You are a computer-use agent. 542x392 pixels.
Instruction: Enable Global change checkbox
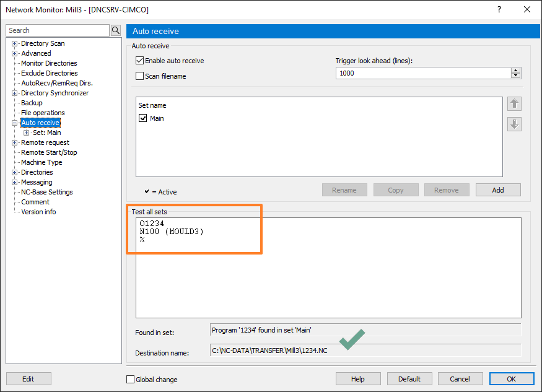130,379
